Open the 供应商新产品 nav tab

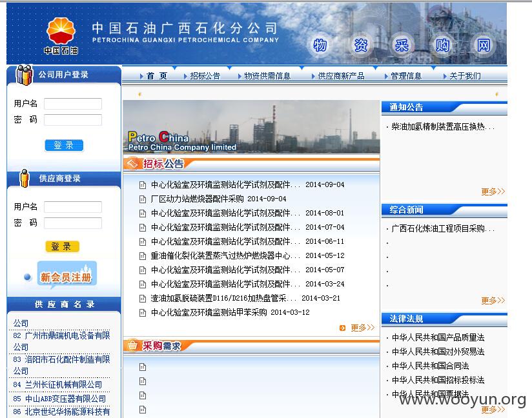(x=341, y=76)
